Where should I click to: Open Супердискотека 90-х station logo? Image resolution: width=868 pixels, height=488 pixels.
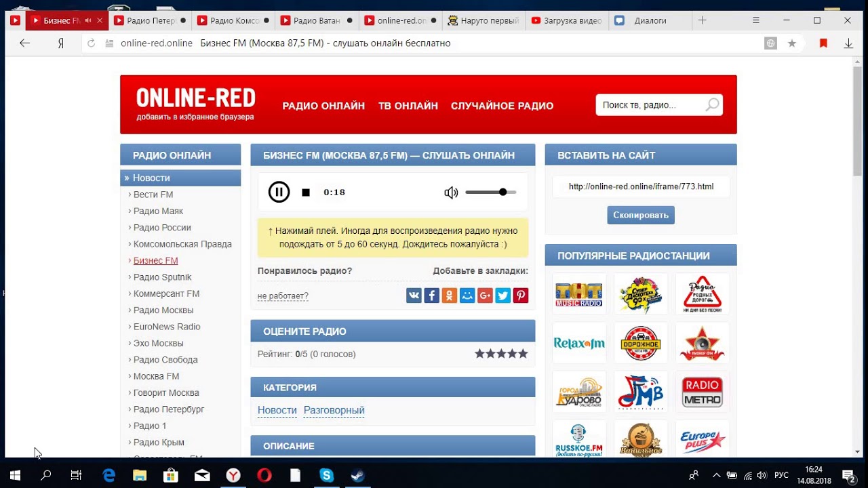tap(641, 294)
